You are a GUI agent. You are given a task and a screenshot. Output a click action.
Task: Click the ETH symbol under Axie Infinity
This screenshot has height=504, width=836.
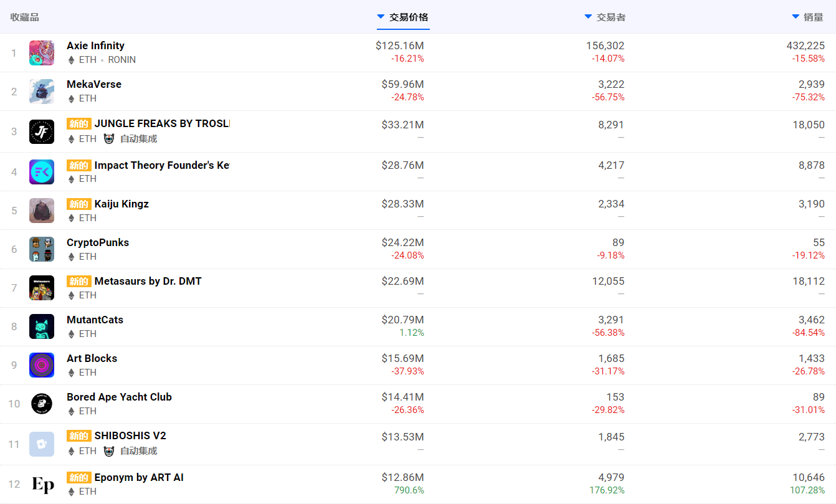click(x=71, y=60)
